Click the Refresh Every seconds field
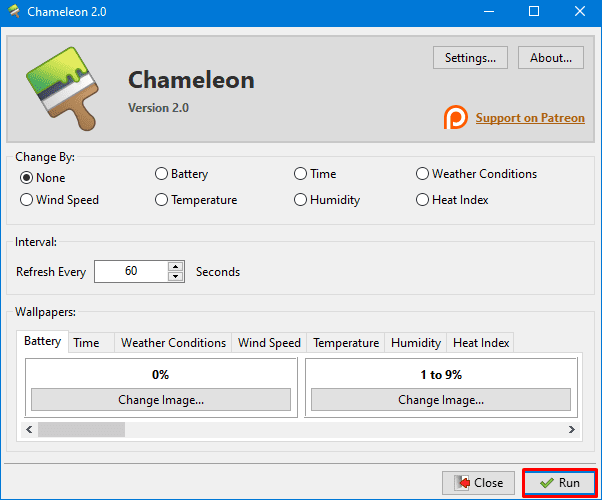 131,272
